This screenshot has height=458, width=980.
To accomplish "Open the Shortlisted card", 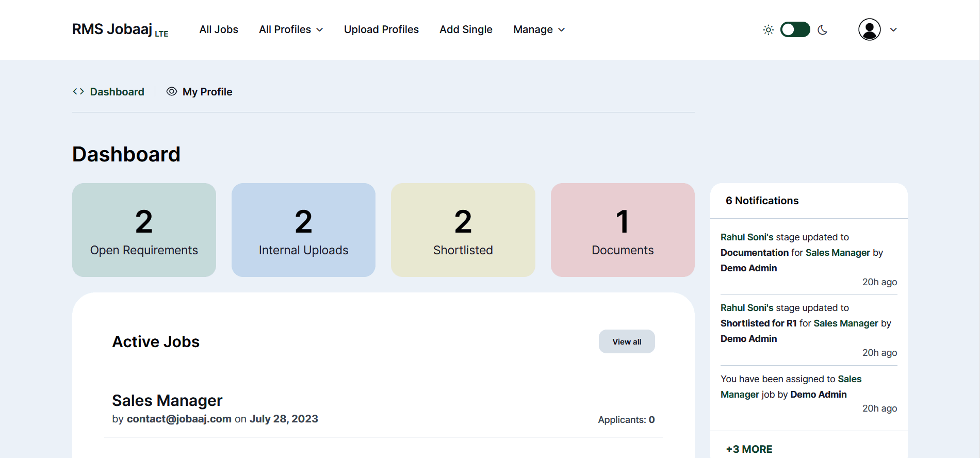I will tap(463, 230).
